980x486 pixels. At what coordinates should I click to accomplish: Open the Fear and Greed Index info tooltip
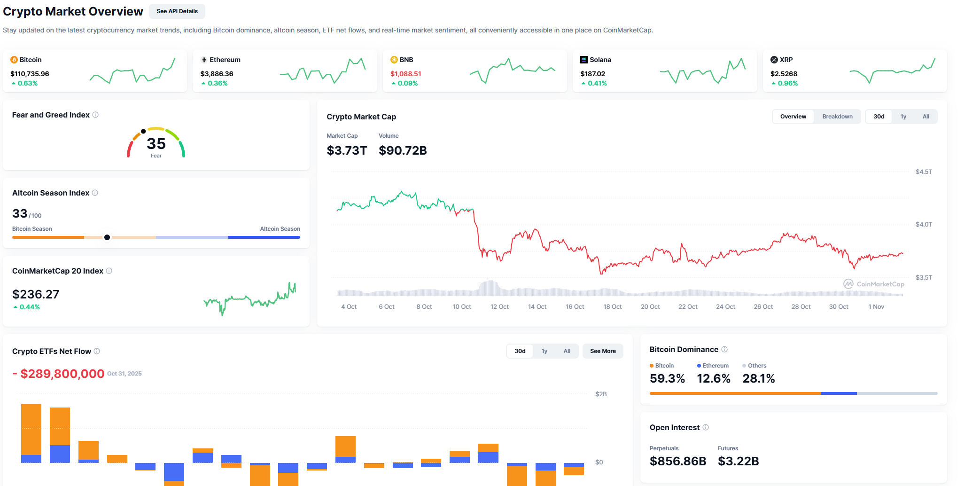click(x=96, y=115)
